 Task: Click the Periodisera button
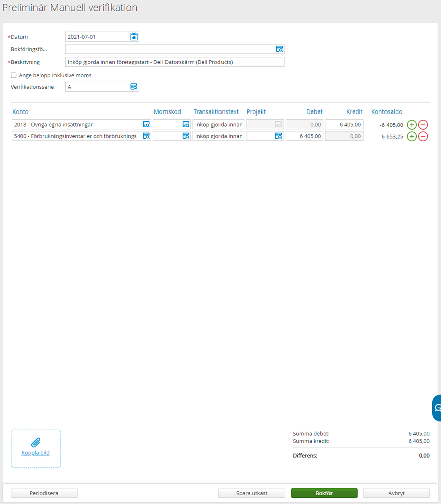pos(44,493)
